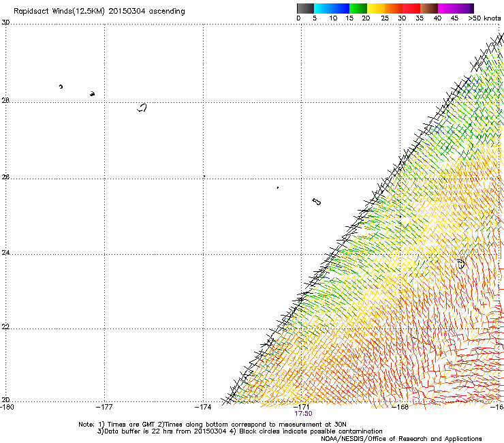Click the '-168' longitude axis label
The height and width of the screenshot is (443, 504).
coord(400,407)
